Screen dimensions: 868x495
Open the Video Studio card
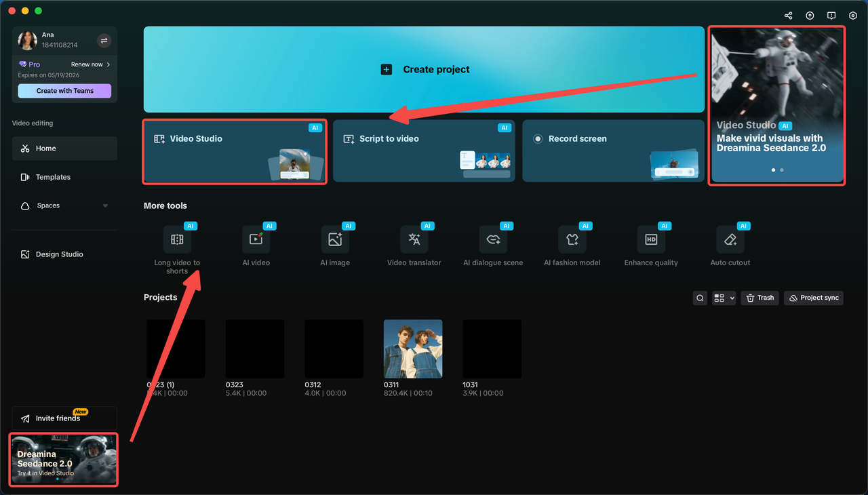click(x=235, y=151)
